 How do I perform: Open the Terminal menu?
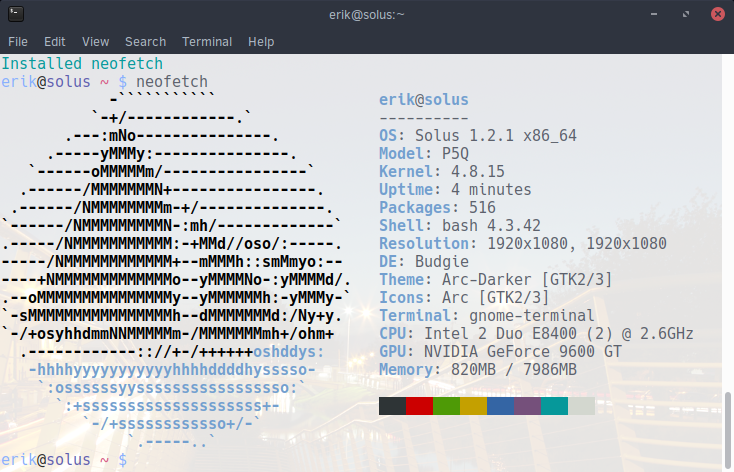pos(207,42)
